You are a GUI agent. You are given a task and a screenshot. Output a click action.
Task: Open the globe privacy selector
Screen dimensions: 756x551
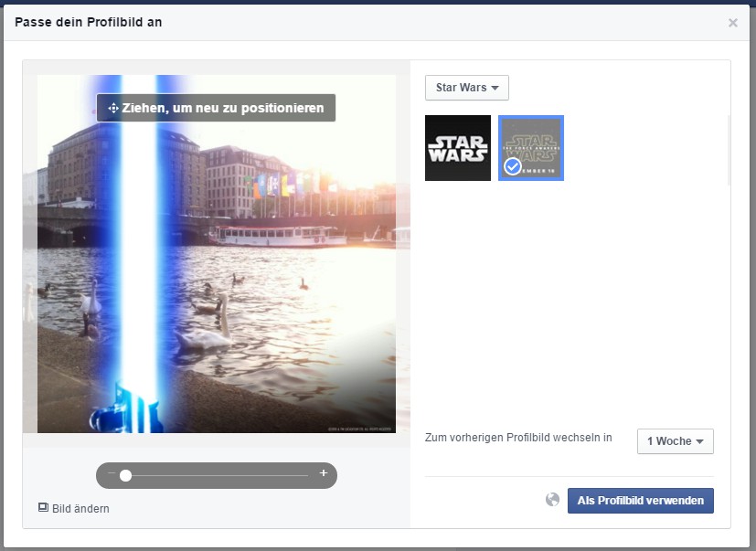(552, 500)
